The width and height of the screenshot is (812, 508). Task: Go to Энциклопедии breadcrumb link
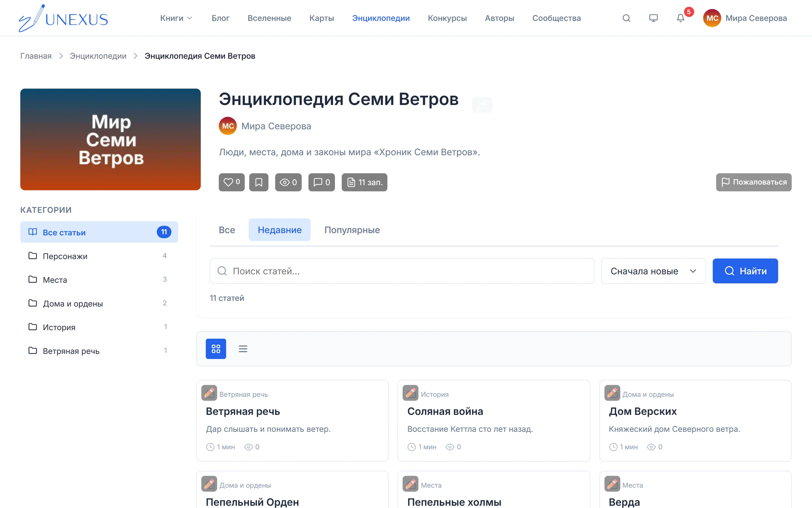tap(98, 56)
